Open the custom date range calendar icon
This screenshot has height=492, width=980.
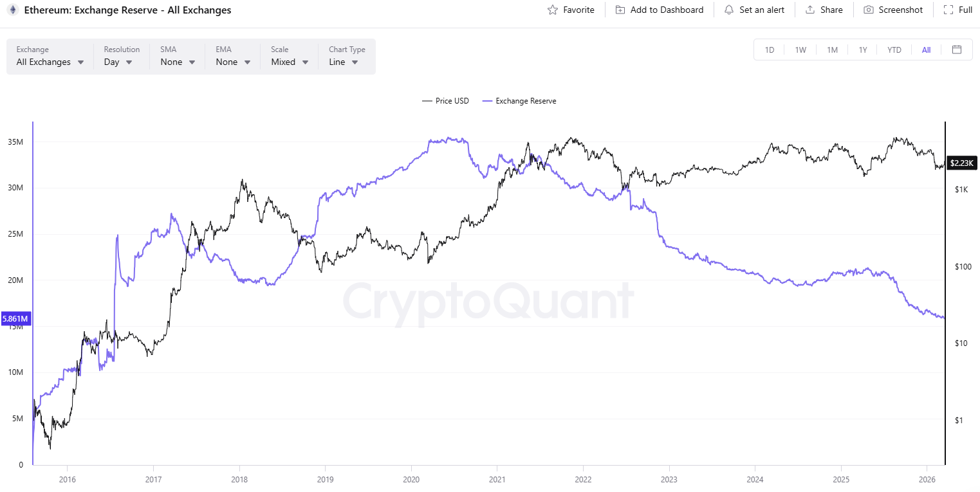coord(957,50)
